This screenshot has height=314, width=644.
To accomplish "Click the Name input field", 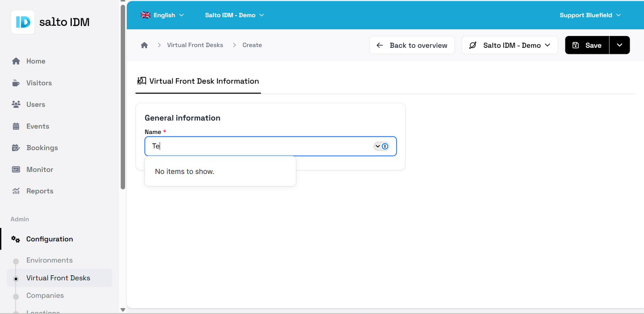I will click(270, 146).
